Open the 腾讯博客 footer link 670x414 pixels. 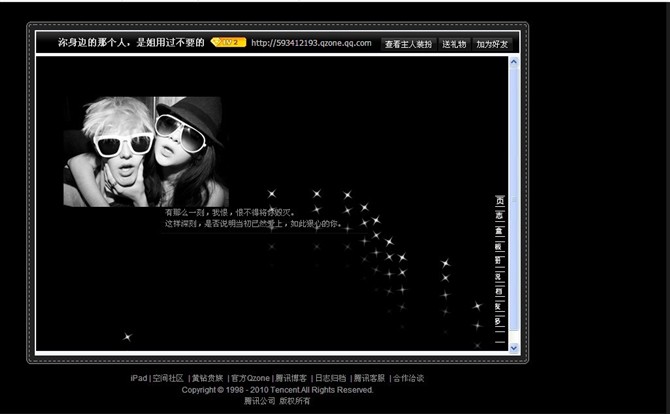(x=291, y=378)
